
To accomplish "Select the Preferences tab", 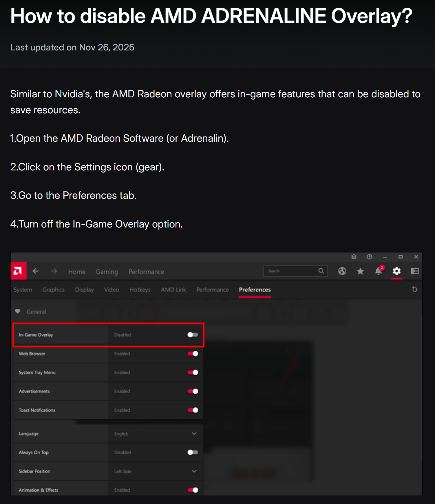I will [x=255, y=290].
